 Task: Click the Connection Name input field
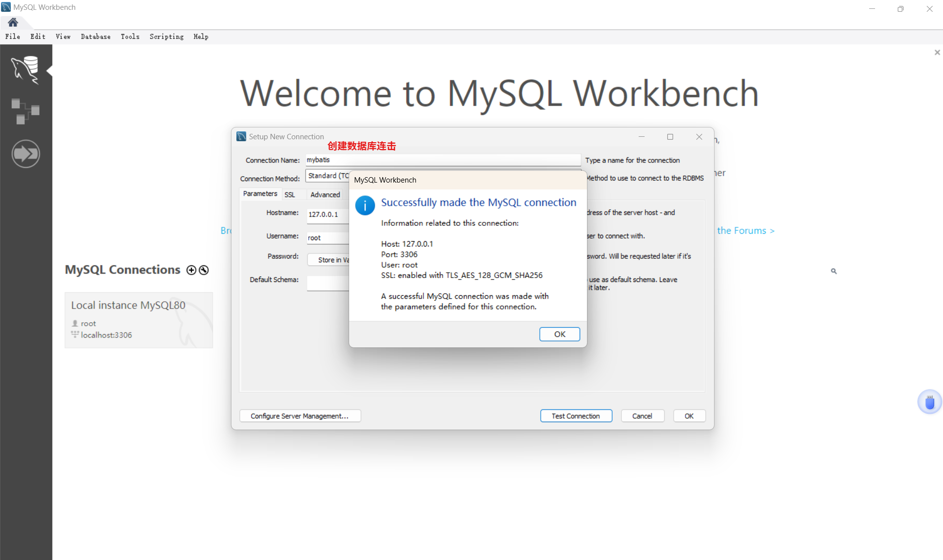[x=443, y=160]
